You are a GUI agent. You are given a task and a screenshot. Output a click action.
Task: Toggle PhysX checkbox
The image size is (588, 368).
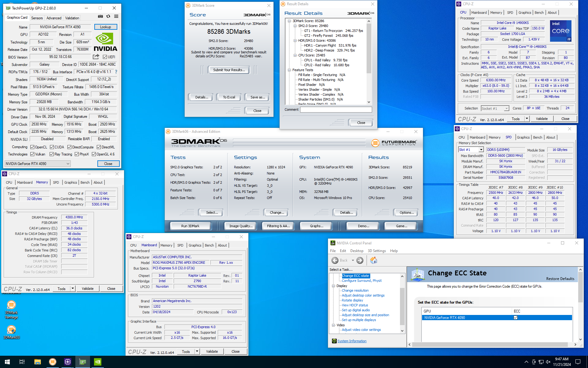(77, 154)
